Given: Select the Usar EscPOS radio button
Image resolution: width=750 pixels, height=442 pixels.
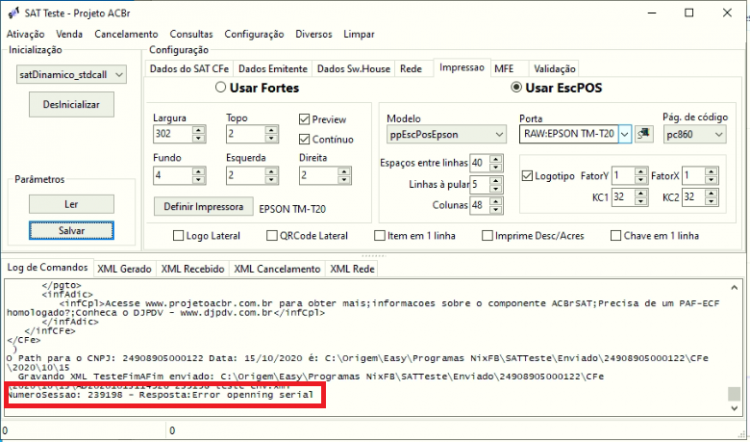Looking at the screenshot, I should tap(516, 88).
